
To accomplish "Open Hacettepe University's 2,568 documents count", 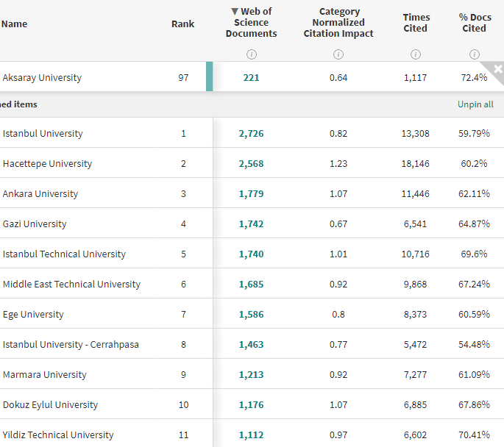I will 251,164.
